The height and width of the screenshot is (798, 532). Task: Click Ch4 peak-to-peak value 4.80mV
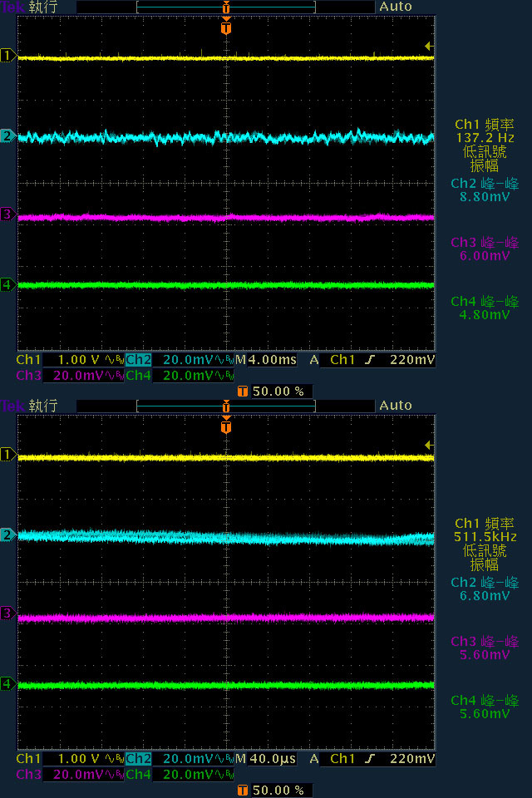pos(485,315)
